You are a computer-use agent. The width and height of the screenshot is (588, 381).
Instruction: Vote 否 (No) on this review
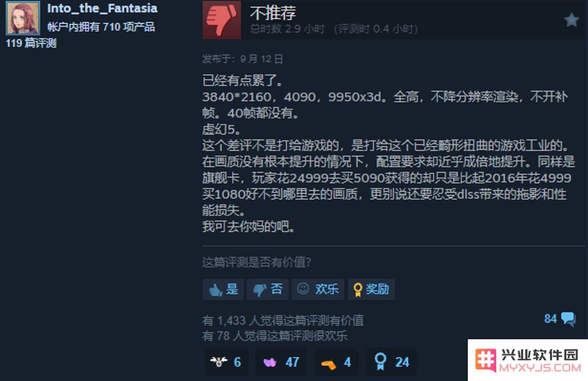click(268, 289)
